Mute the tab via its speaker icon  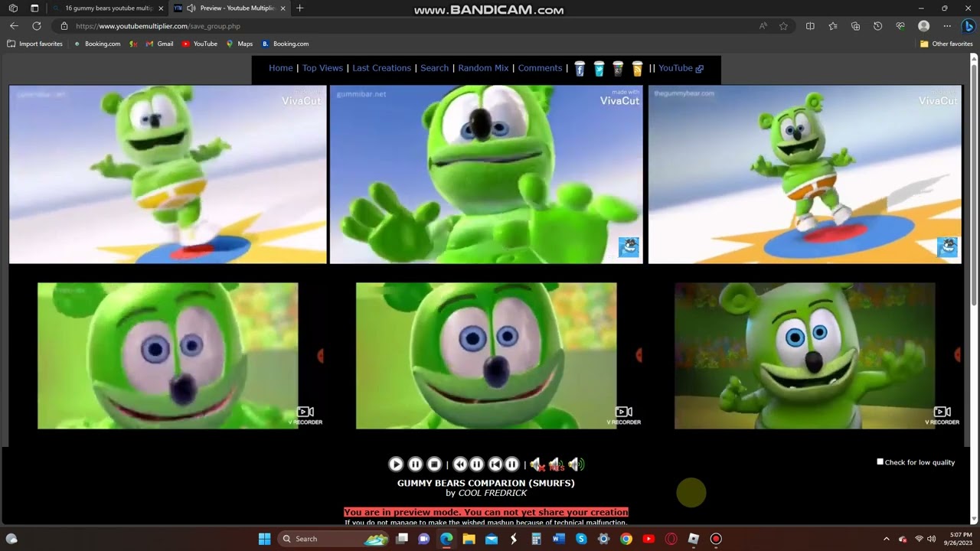pos(191,8)
